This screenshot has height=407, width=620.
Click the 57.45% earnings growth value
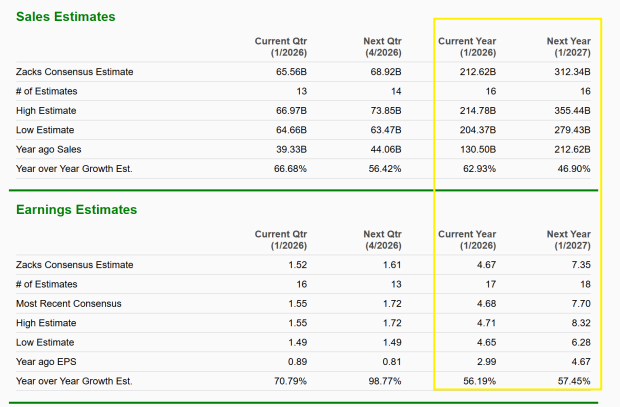click(570, 381)
